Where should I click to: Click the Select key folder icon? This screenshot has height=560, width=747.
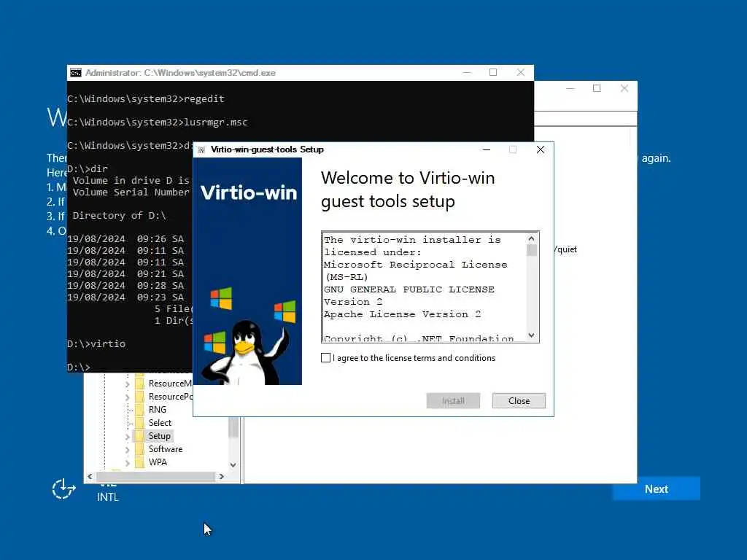click(139, 423)
